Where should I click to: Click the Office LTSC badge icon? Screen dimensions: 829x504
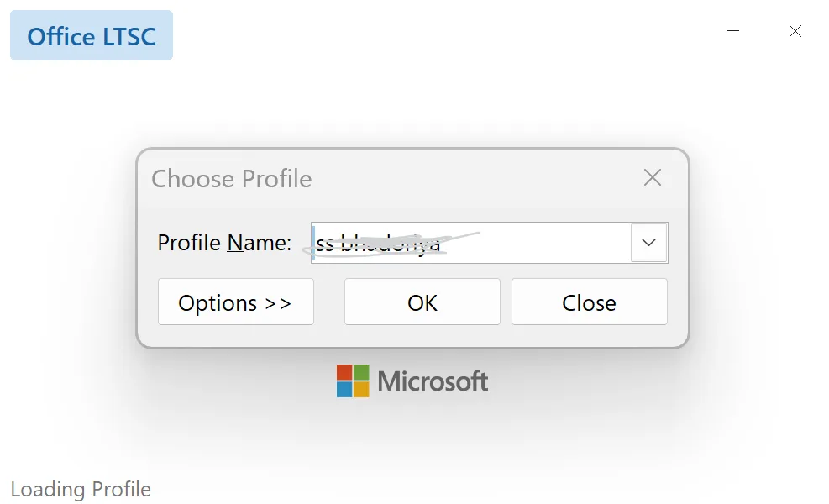click(x=91, y=35)
